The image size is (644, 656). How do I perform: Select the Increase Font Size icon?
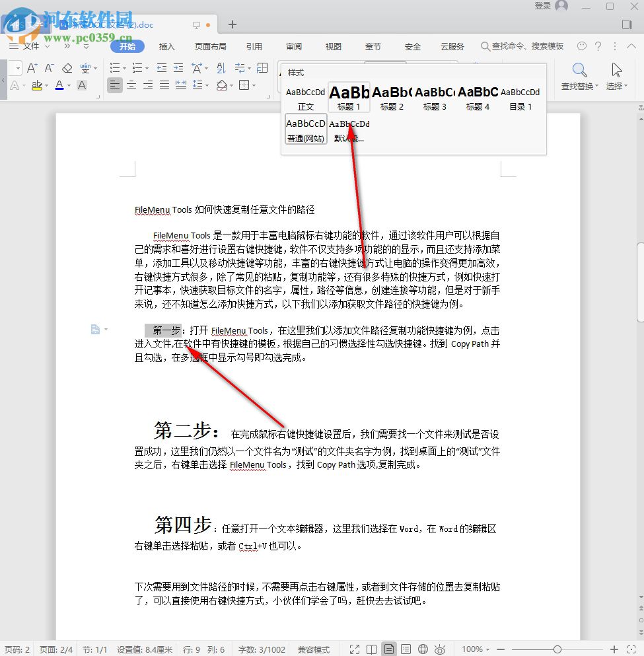pyautogui.click(x=31, y=67)
